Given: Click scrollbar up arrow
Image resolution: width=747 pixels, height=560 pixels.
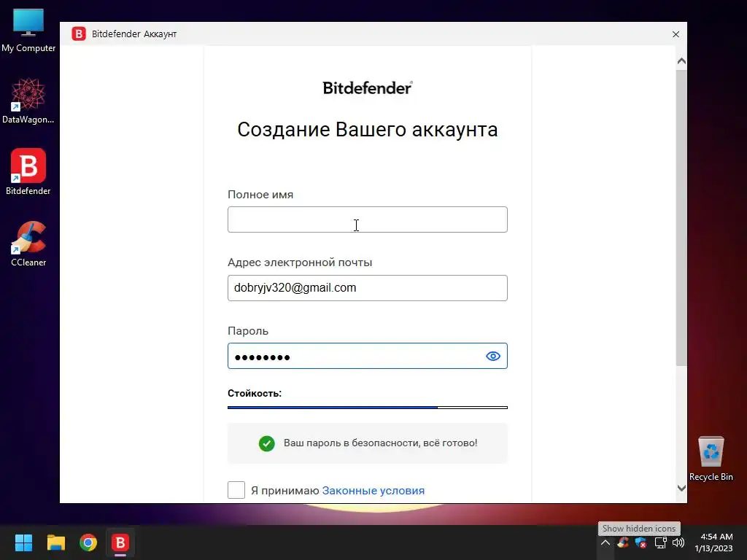Looking at the screenshot, I should (x=681, y=61).
